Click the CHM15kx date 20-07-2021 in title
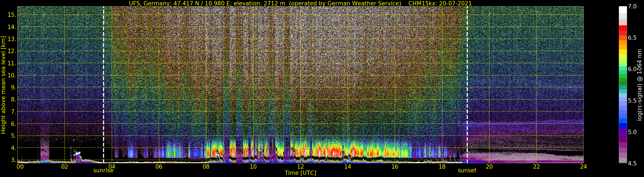Image resolution: width=644 pixels, height=177 pixels. pos(440,3)
